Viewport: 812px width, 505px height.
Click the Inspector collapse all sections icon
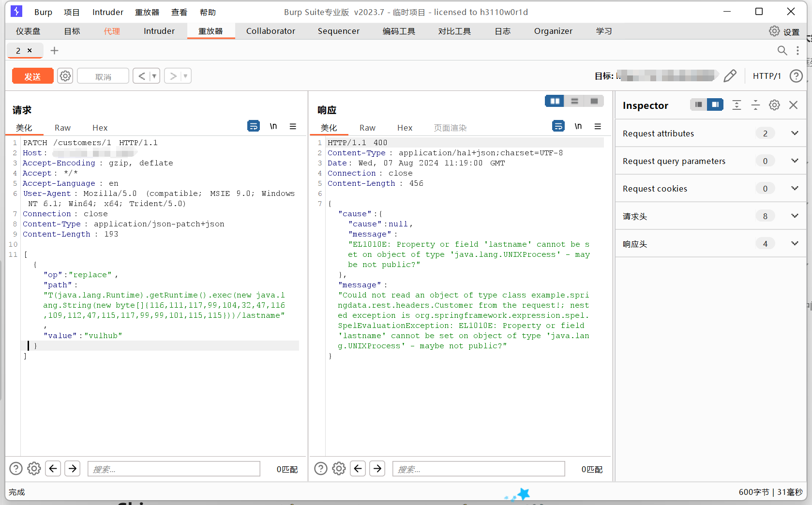(755, 105)
